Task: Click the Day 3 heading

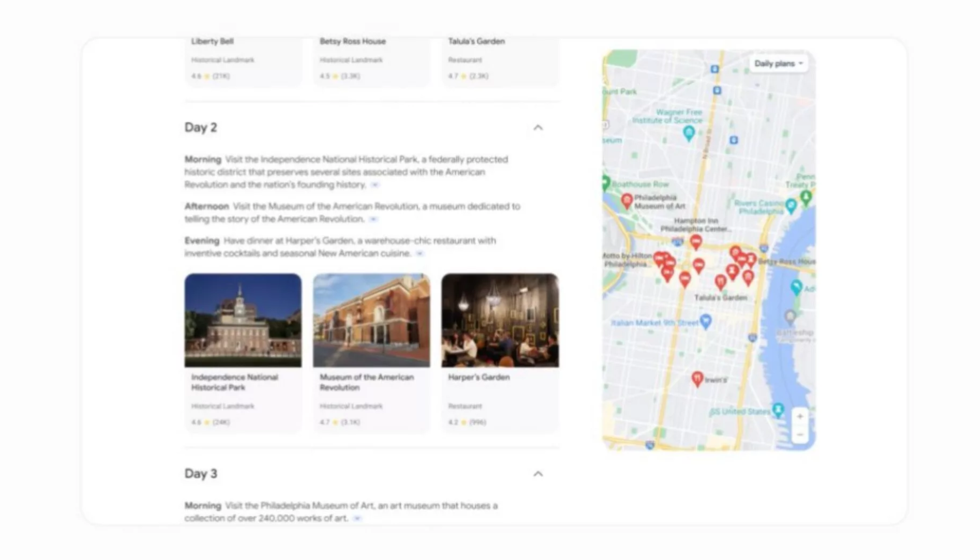Action: click(201, 473)
